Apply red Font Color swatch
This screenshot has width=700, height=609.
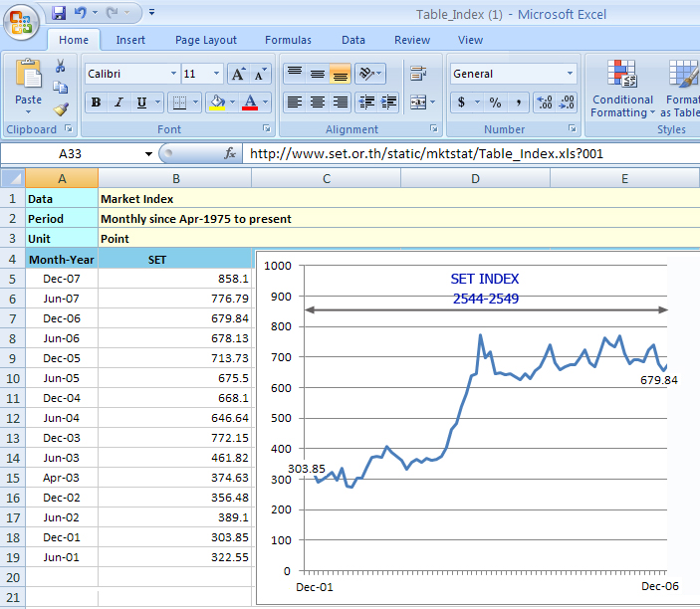tap(250, 102)
